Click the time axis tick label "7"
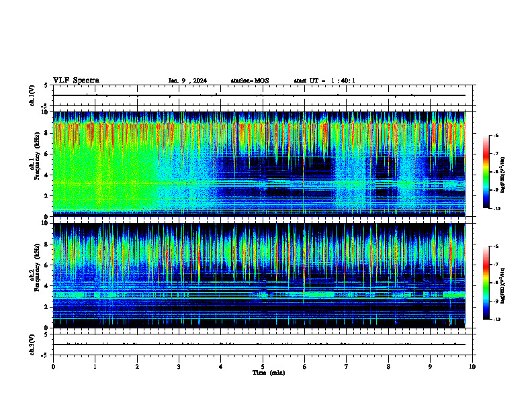532x411 pixels. coord(347,367)
